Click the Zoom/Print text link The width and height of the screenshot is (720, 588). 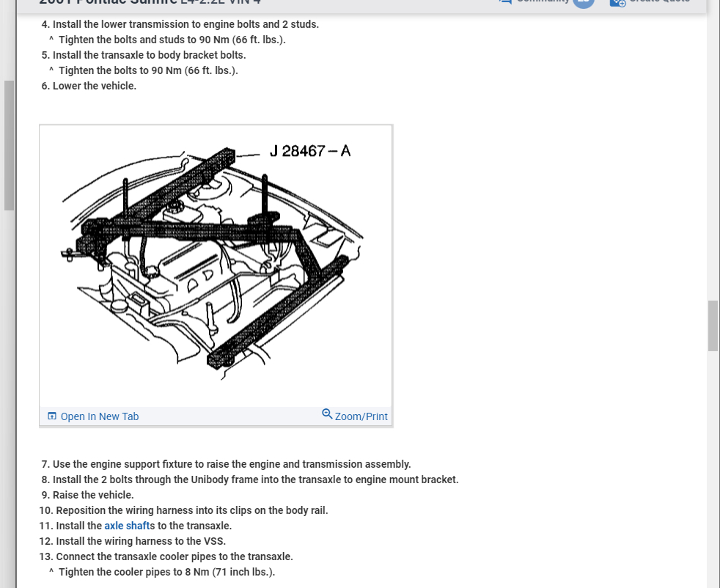pos(361,416)
